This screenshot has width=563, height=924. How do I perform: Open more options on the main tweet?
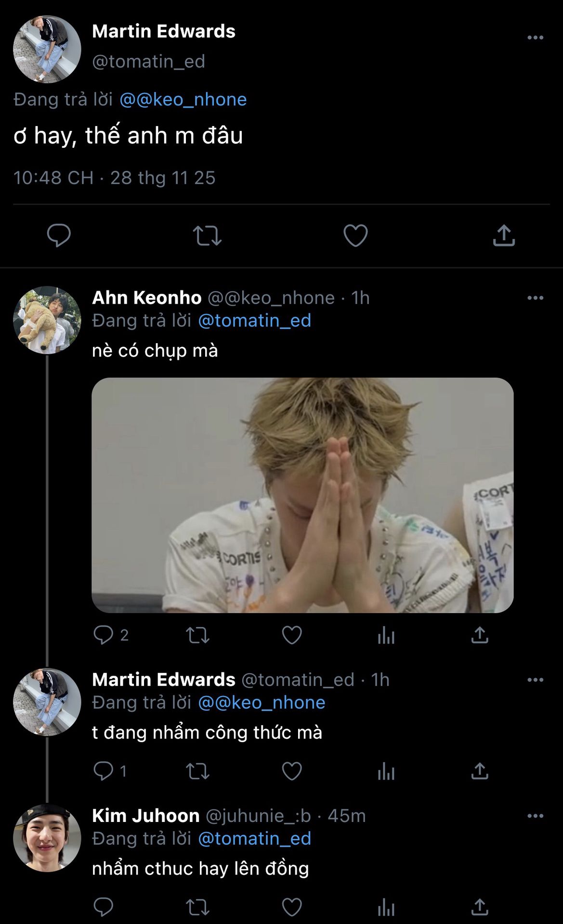[x=535, y=38]
